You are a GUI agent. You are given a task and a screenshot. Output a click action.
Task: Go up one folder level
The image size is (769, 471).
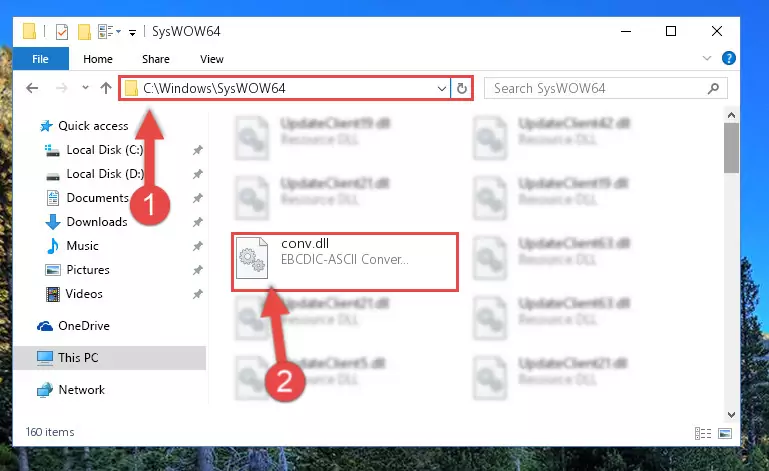pyautogui.click(x=106, y=88)
